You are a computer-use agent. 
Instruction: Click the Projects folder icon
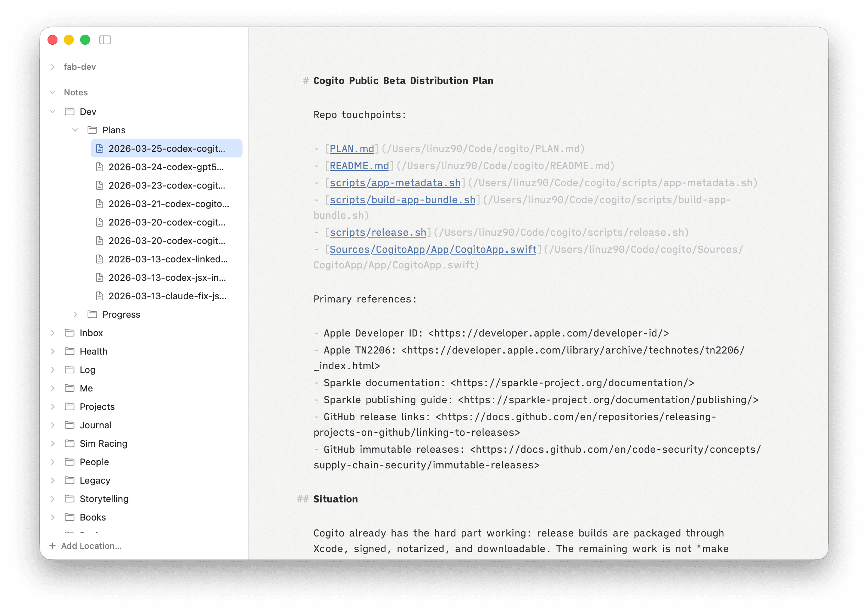[69, 406]
